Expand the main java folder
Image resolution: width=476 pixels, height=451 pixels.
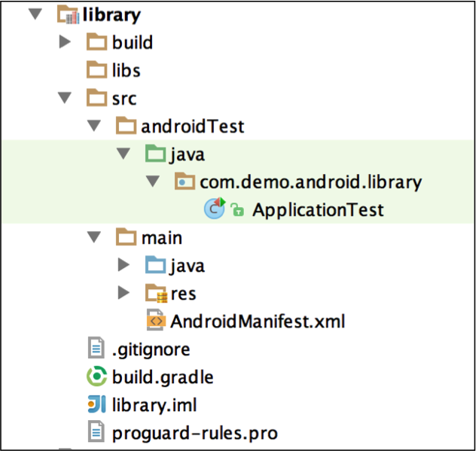click(124, 265)
